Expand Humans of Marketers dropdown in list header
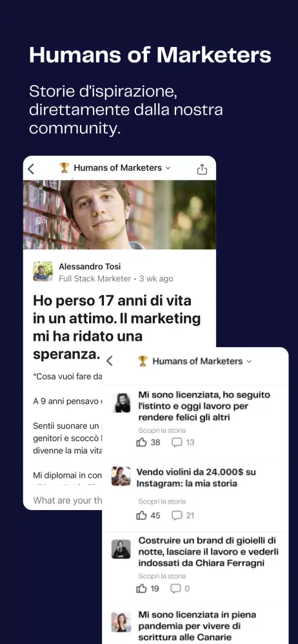This screenshot has height=644, width=298. pyautogui.click(x=248, y=361)
